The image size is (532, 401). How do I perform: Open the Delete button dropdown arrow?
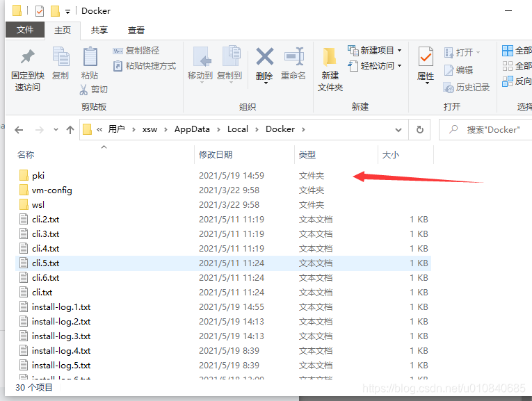coord(266,83)
